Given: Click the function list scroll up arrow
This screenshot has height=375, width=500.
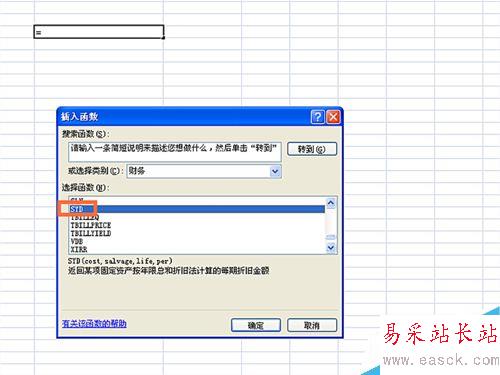Looking at the screenshot, I should coord(331,203).
